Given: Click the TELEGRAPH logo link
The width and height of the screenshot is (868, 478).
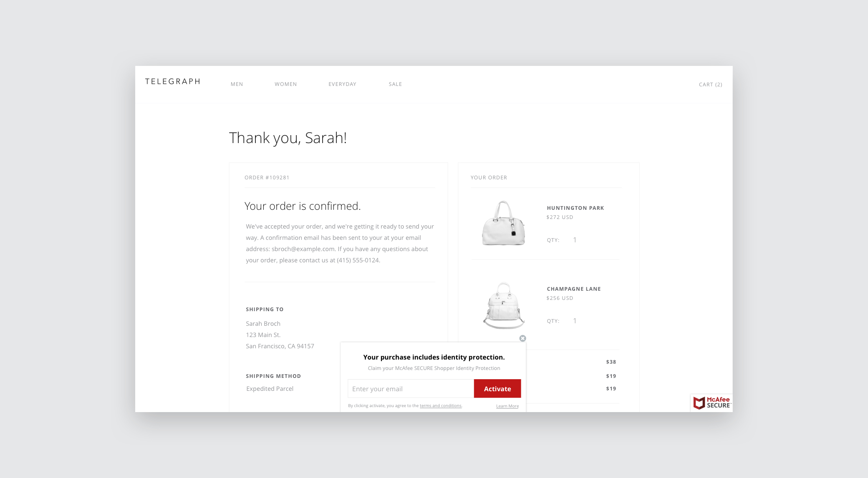Looking at the screenshot, I should click(172, 81).
